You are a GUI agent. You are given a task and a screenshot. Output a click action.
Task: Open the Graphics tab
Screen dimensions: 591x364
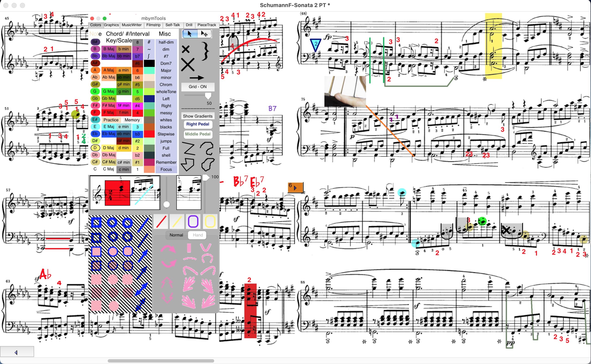[111, 25]
